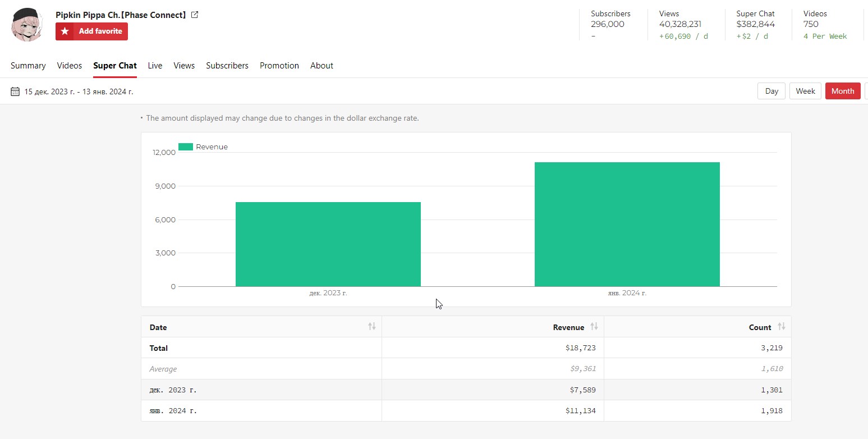Click the Revenue column header text

pos(568,327)
